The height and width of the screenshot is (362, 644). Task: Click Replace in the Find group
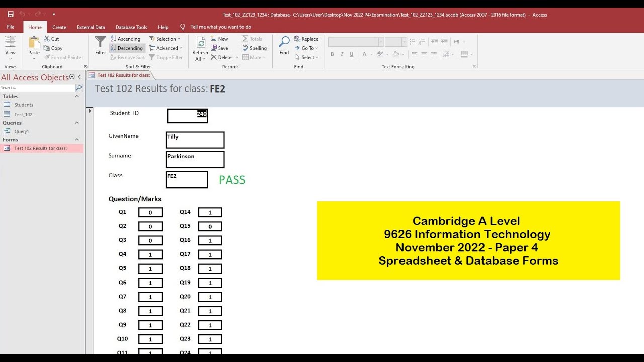tap(306, 39)
